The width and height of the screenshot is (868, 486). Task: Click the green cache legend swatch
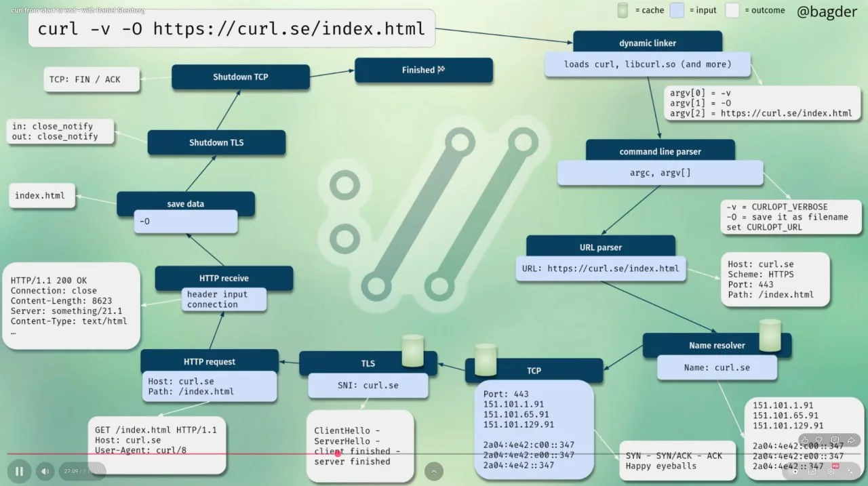[623, 10]
